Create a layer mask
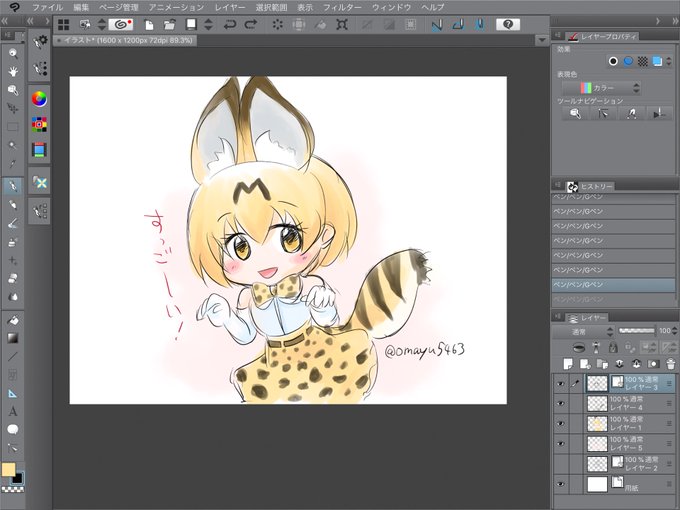The height and width of the screenshot is (510, 680). 654,363
